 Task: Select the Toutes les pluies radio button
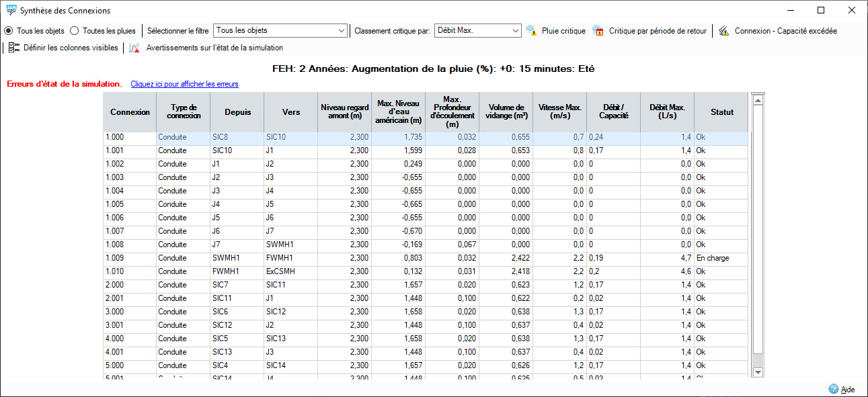(75, 31)
